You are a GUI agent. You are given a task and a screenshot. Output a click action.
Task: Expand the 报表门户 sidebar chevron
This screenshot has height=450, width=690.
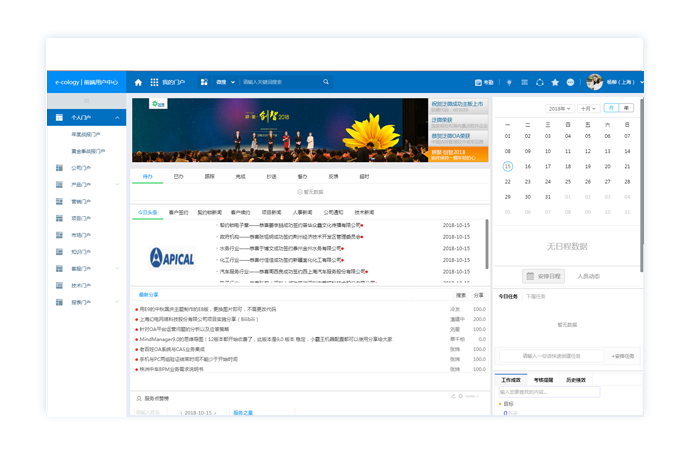coord(117,302)
